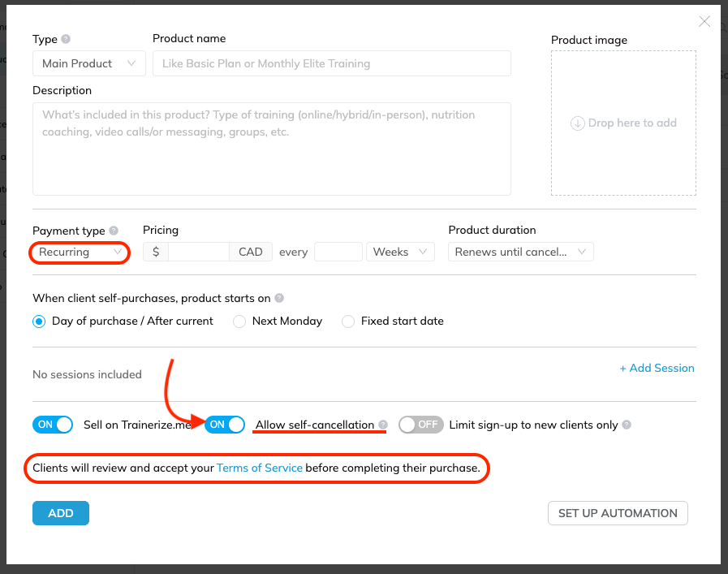Image resolution: width=728 pixels, height=574 pixels.
Task: Open the Main Product type dropdown
Action: point(89,63)
